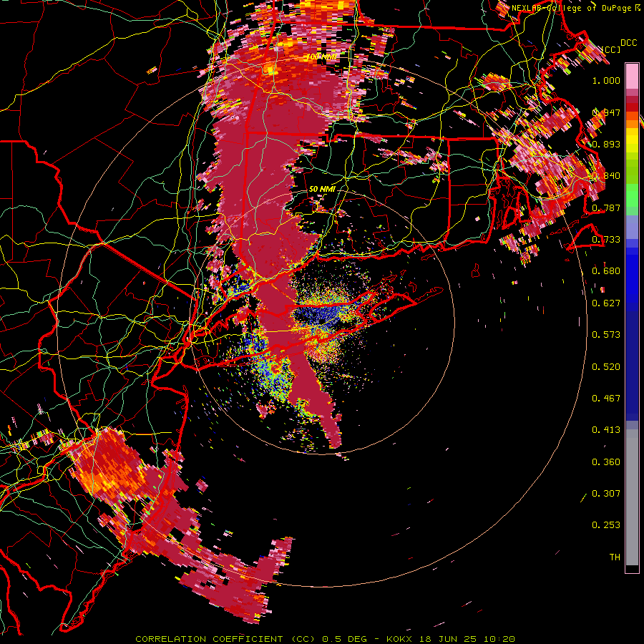This screenshot has width=644, height=644.
Task: Select the 0.840 scale value
Action: (606, 176)
